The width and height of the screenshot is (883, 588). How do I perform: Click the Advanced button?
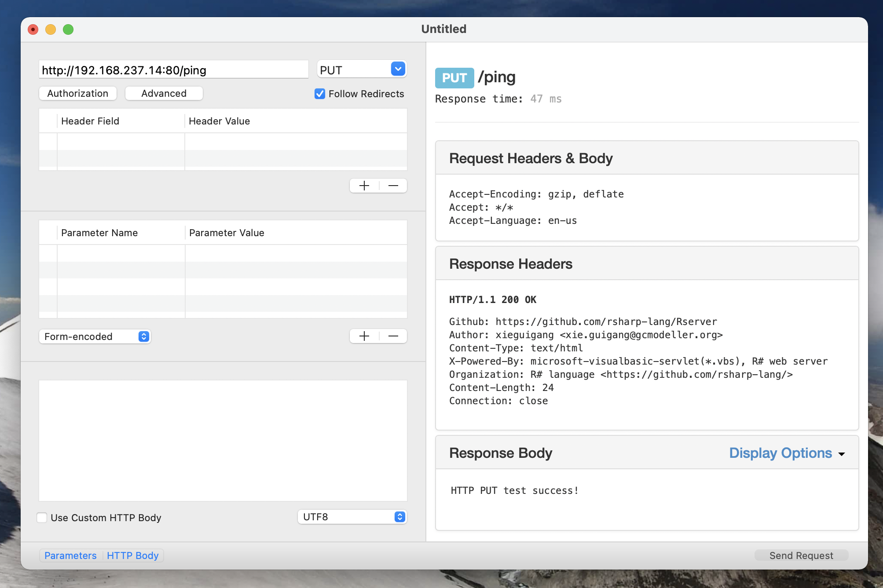[x=164, y=93]
